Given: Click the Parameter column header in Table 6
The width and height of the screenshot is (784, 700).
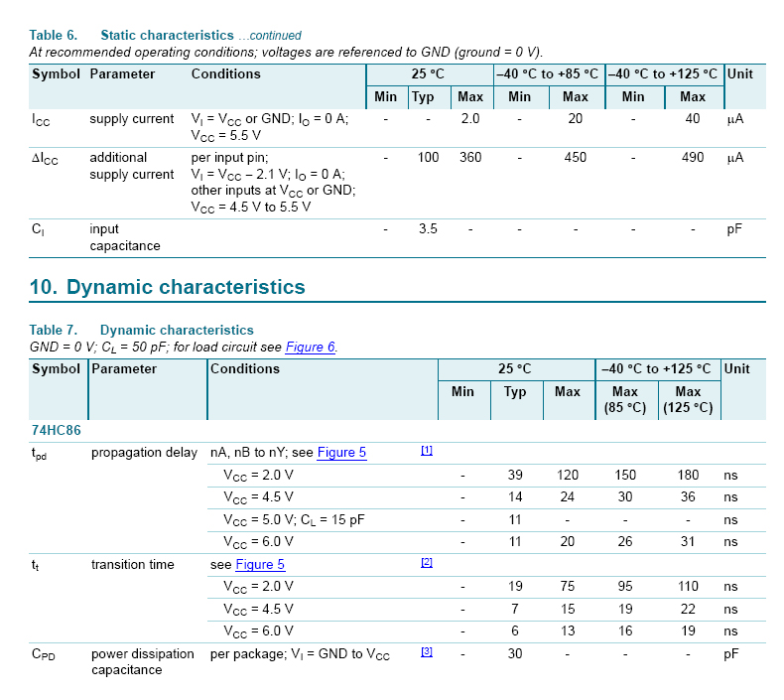Looking at the screenshot, I should pos(122,74).
